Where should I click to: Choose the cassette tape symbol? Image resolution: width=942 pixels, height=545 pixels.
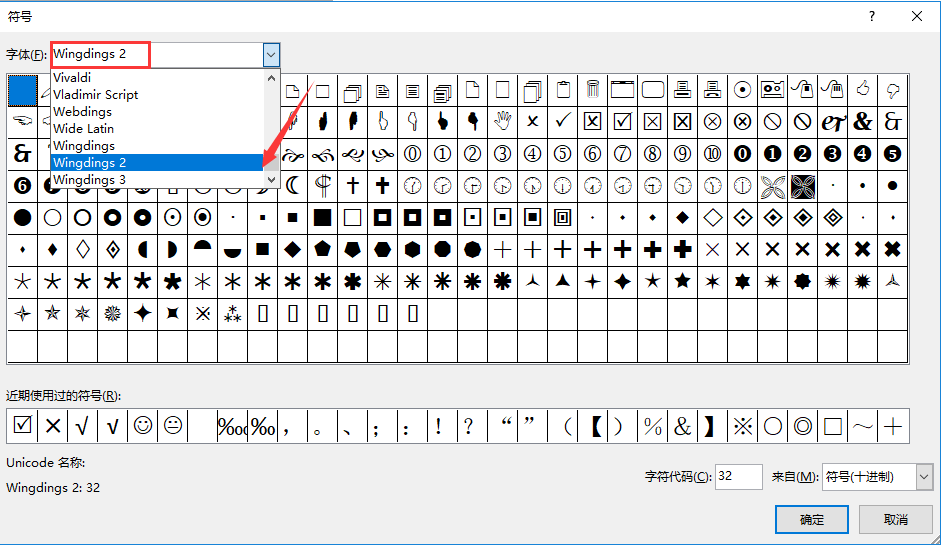pos(773,90)
